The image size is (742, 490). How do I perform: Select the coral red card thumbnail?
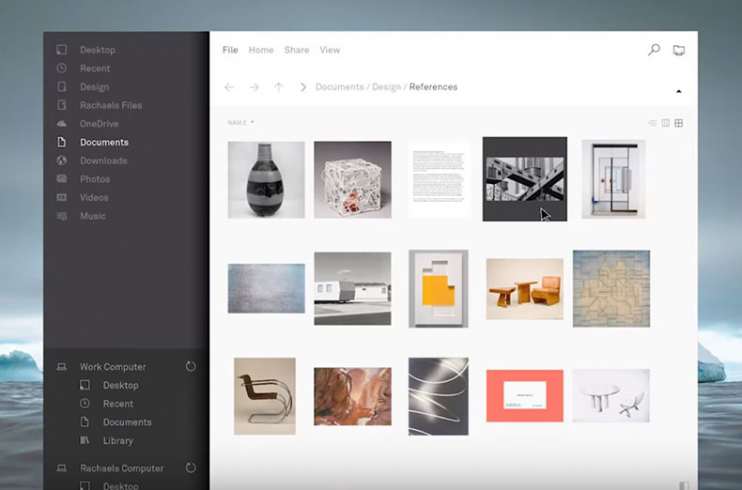pos(525,396)
